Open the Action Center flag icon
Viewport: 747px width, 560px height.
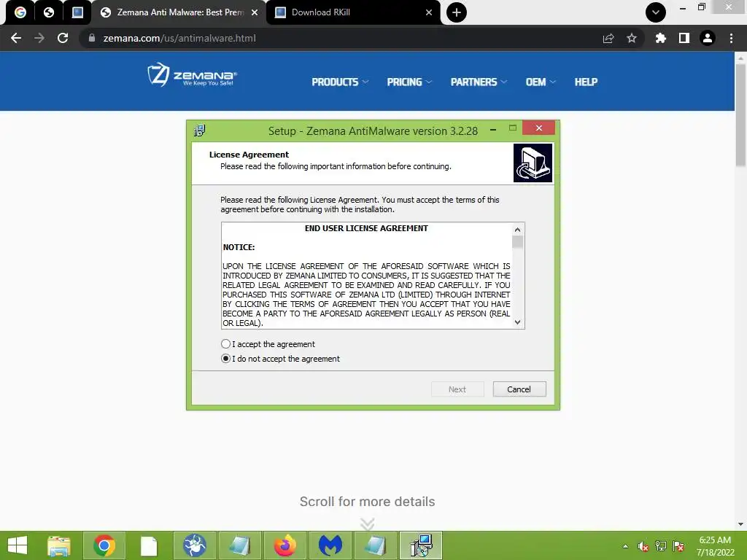[678, 546]
